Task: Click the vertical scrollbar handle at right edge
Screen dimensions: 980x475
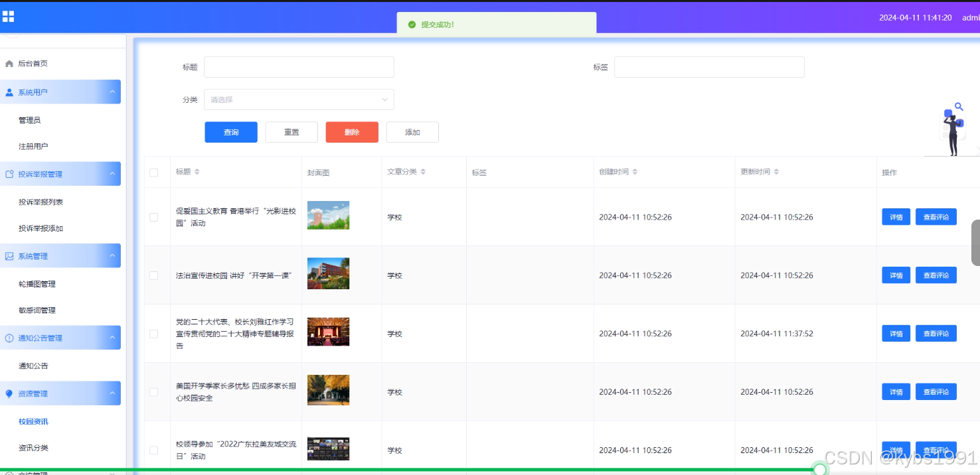Action: (975, 243)
